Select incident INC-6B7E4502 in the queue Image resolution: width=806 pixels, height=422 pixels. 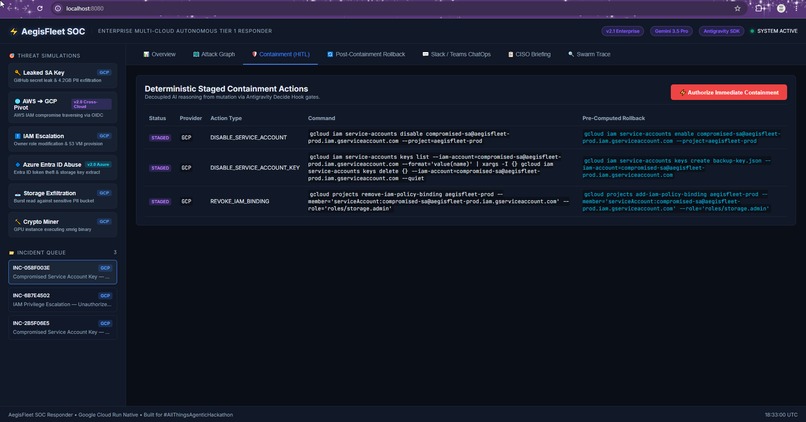pyautogui.click(x=63, y=300)
